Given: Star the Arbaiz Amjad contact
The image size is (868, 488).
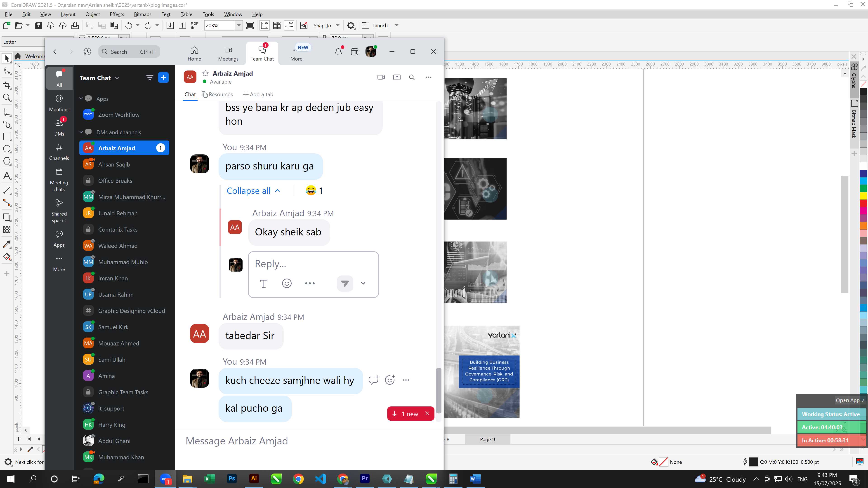Looking at the screenshot, I should (205, 73).
